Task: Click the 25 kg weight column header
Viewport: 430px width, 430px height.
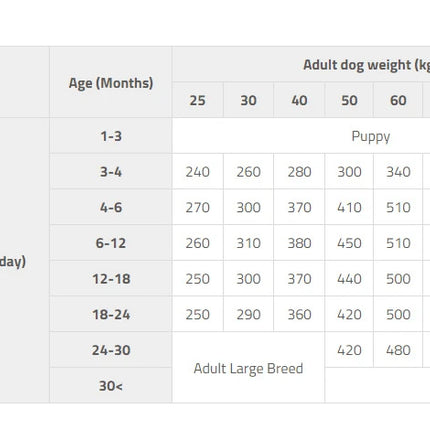Action: click(x=198, y=100)
